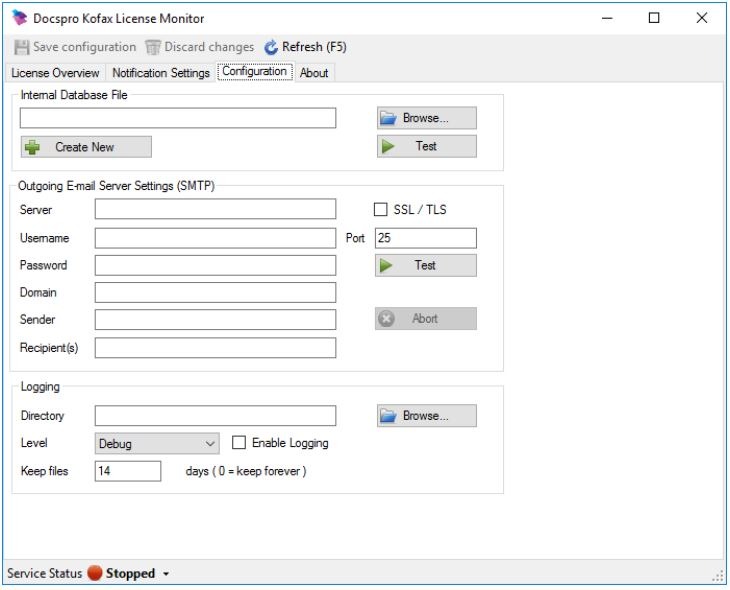The image size is (730, 590).
Task: Browse for the logging directory
Action: (x=426, y=415)
